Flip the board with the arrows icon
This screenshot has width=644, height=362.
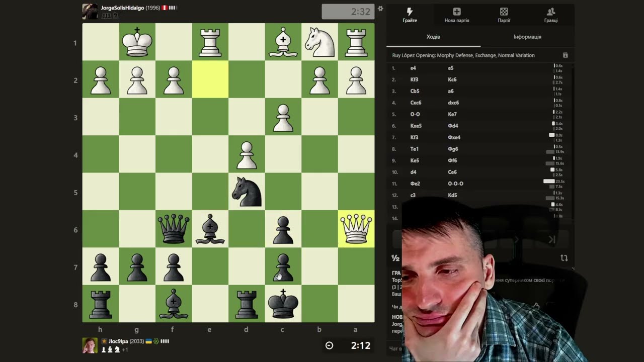564,258
